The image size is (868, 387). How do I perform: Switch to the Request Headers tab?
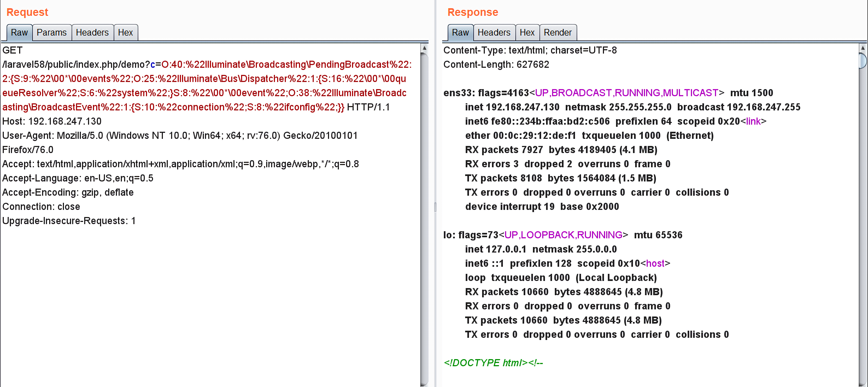pos(92,33)
